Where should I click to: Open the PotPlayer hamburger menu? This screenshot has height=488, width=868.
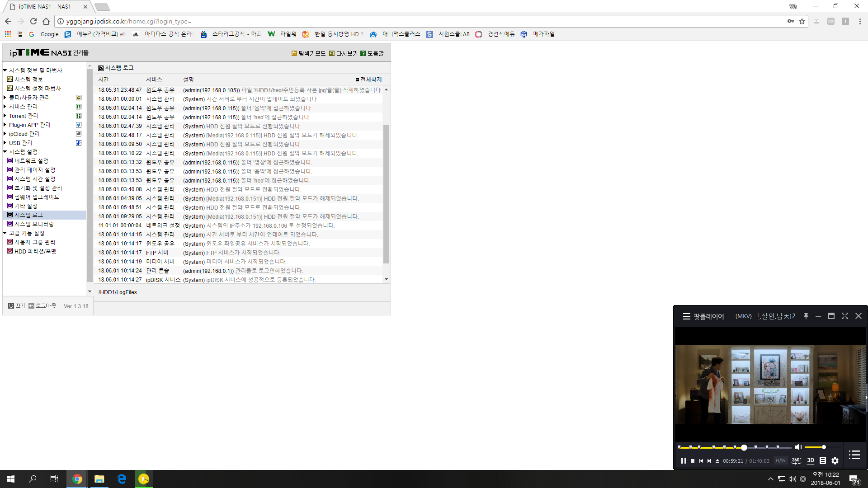tap(686, 316)
